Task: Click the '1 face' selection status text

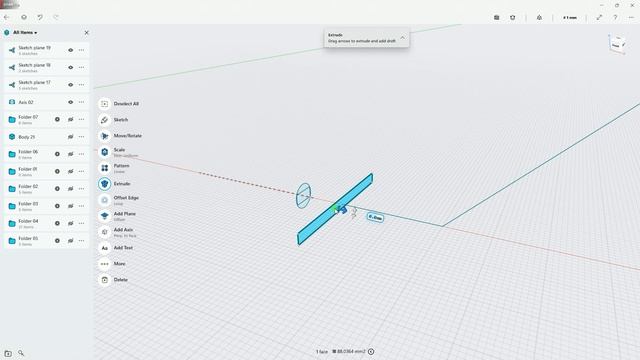Action: coord(322,351)
